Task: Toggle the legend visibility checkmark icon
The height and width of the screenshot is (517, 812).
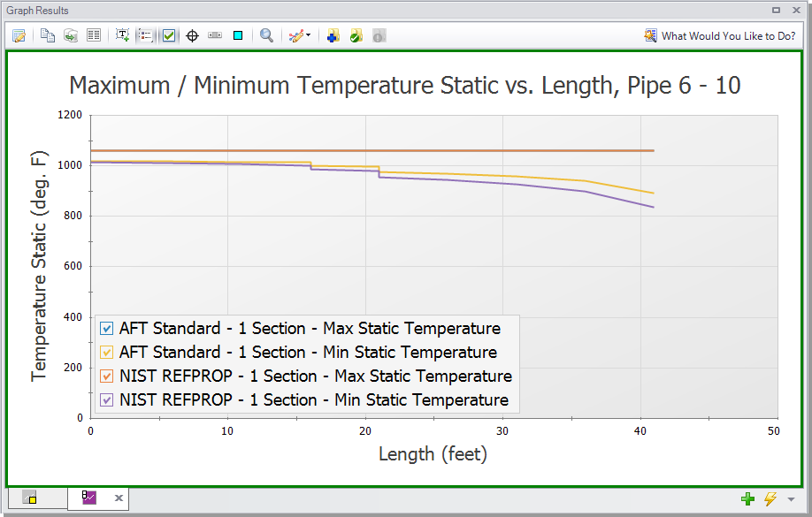Action: [169, 35]
